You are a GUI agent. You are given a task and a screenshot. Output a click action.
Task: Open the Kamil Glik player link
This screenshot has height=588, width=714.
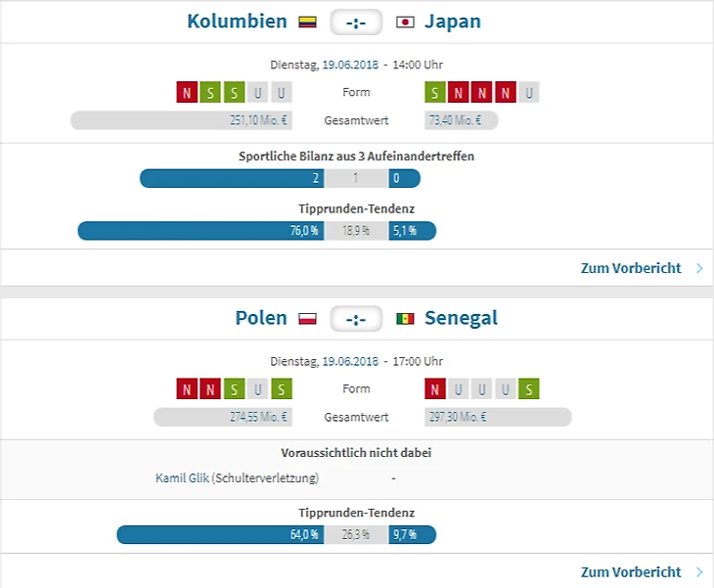pos(183,478)
